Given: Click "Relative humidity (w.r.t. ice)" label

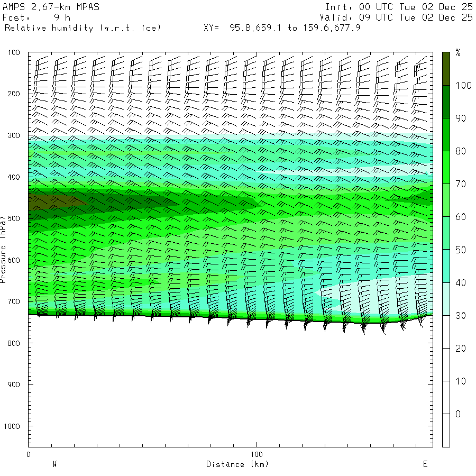Looking at the screenshot, I should pos(83,28).
